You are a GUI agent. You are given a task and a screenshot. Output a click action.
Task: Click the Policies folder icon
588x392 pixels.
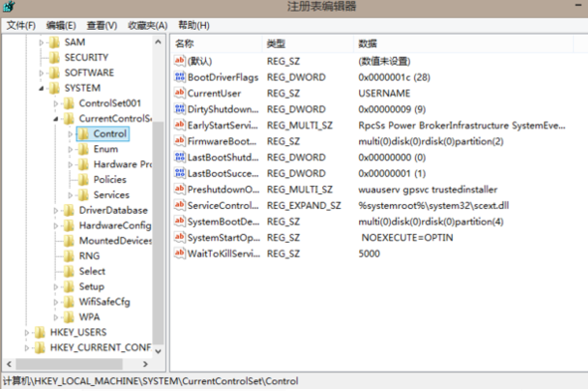click(84, 180)
